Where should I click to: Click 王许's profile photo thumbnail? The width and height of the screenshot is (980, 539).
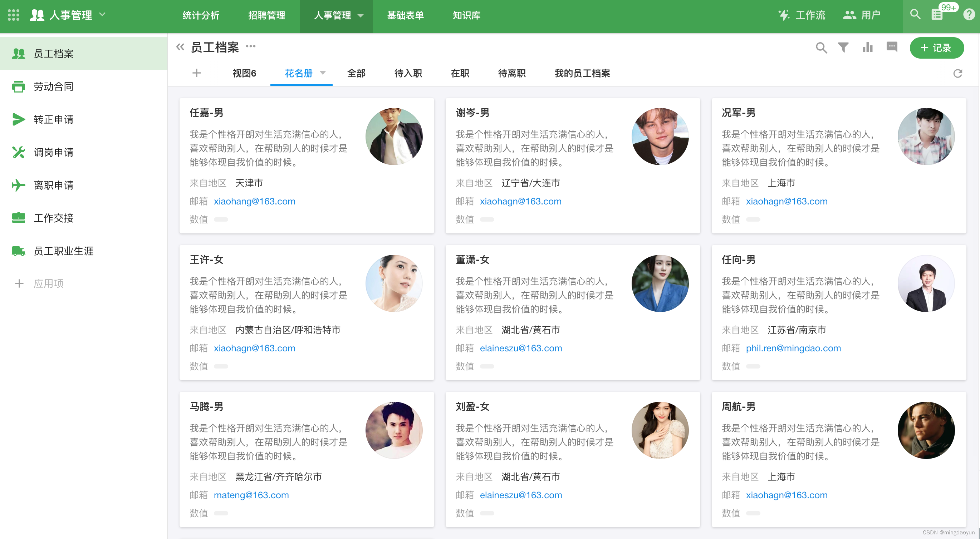click(395, 283)
